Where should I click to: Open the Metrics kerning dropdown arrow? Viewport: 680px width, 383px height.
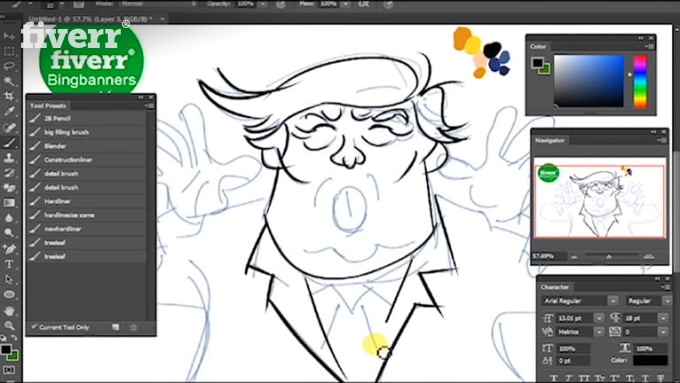(x=599, y=332)
